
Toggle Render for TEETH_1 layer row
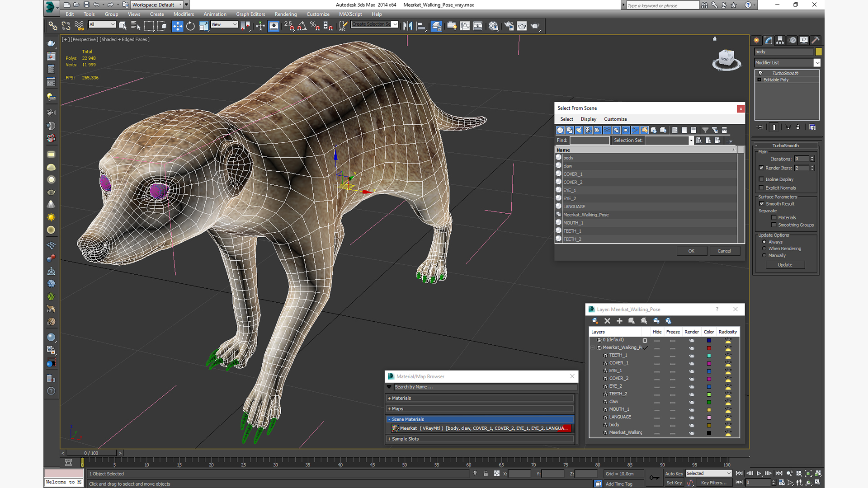pos(691,356)
